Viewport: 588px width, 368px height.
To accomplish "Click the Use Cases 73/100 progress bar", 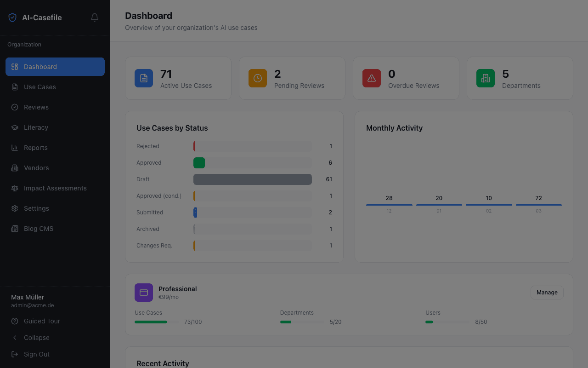I will (156, 322).
